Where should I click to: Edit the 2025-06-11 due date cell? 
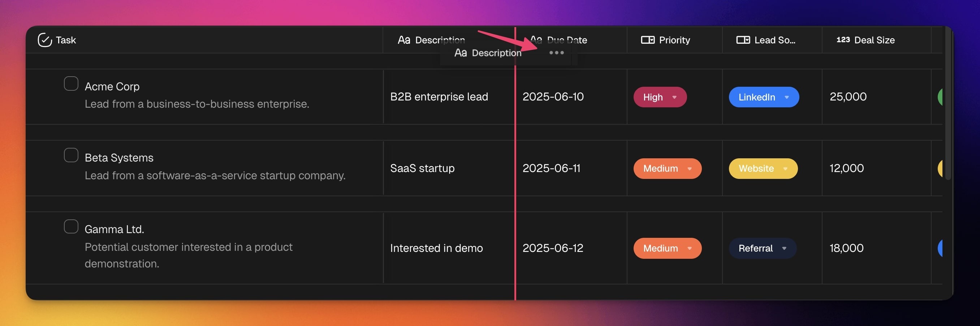pos(551,168)
